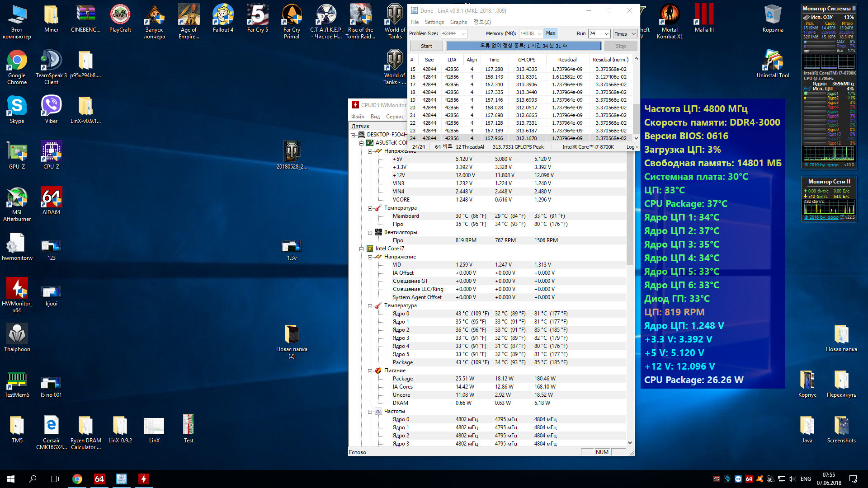Launch the AIDA64 desktop icon
The height and width of the screenshot is (488, 868).
51,198
